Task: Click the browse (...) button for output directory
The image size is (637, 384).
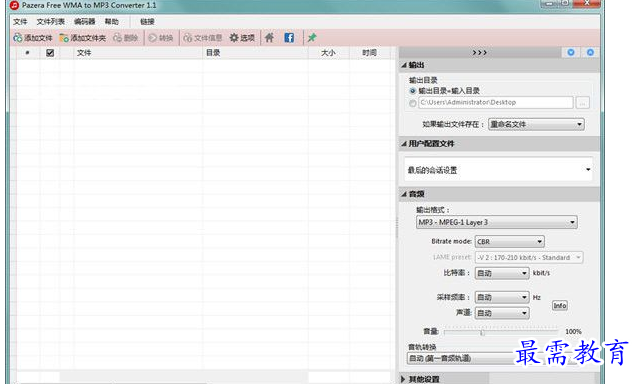Action: point(583,103)
